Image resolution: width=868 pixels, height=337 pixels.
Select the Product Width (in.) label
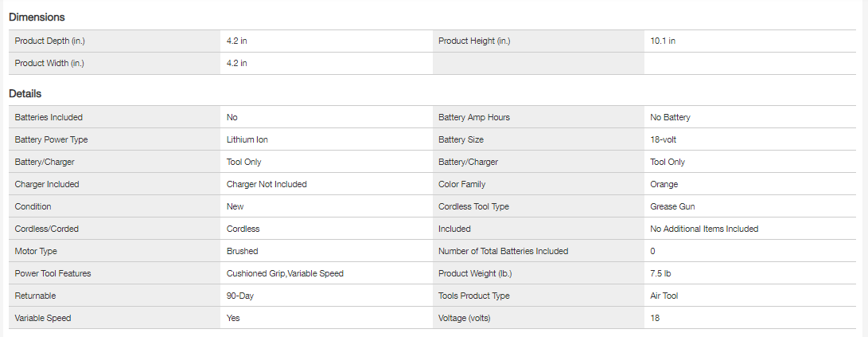pyautogui.click(x=49, y=63)
